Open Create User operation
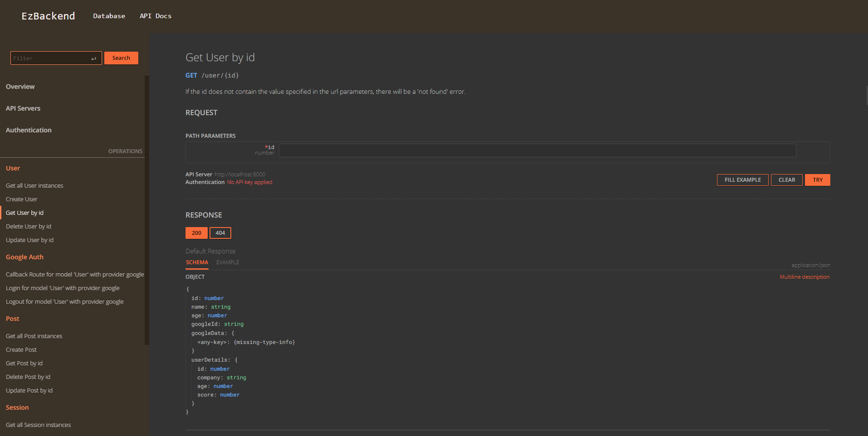 pos(22,199)
